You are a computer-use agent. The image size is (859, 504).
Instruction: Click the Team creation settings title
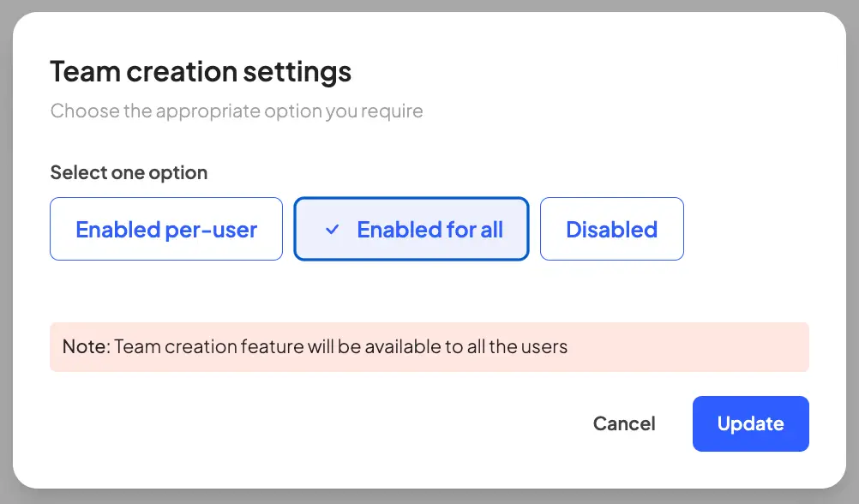[x=201, y=72]
